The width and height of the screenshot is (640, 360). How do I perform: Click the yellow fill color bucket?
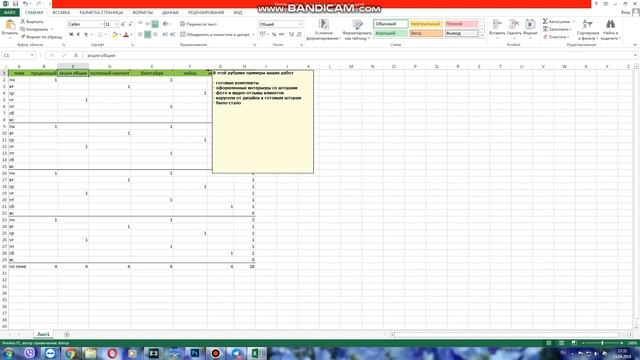[115, 35]
